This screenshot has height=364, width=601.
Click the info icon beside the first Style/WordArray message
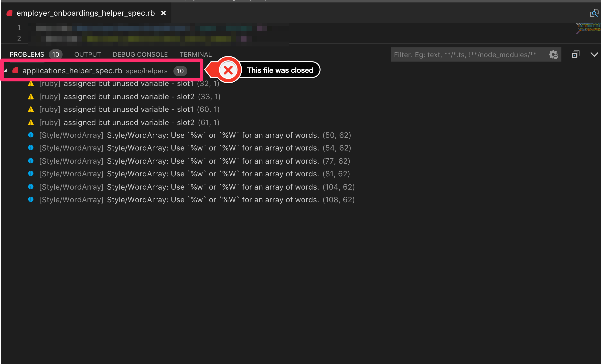tap(31, 135)
